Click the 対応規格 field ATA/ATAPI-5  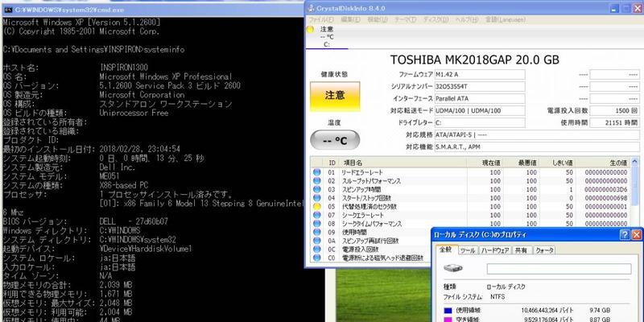coord(537,134)
